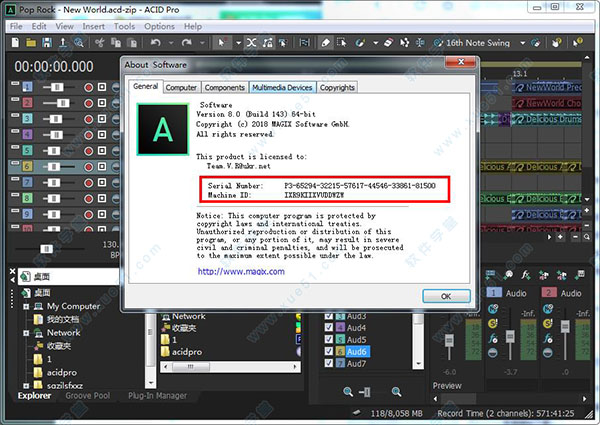Open the http://www.magix.com link

(241, 272)
